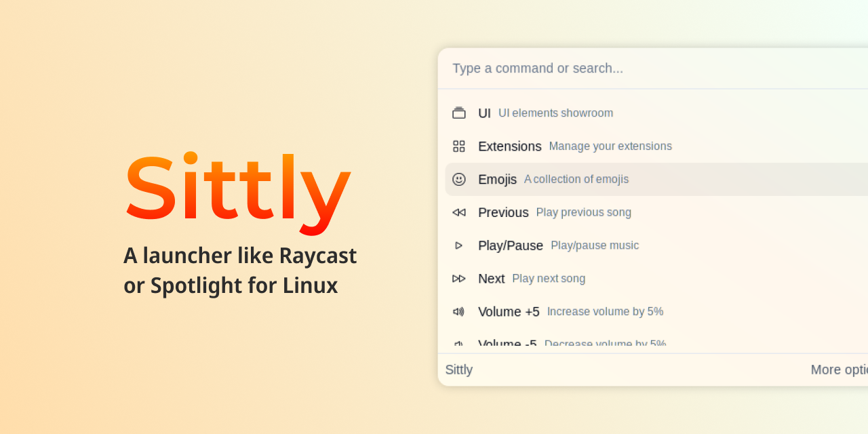The image size is (868, 434).
Task: Click the speaker icon for Volume +5
Action: point(459,311)
